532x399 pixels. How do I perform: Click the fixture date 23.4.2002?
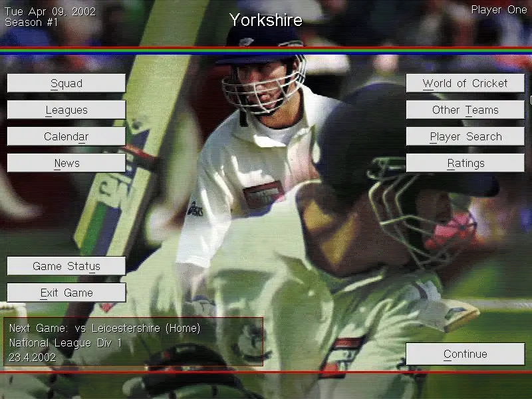coord(32,357)
